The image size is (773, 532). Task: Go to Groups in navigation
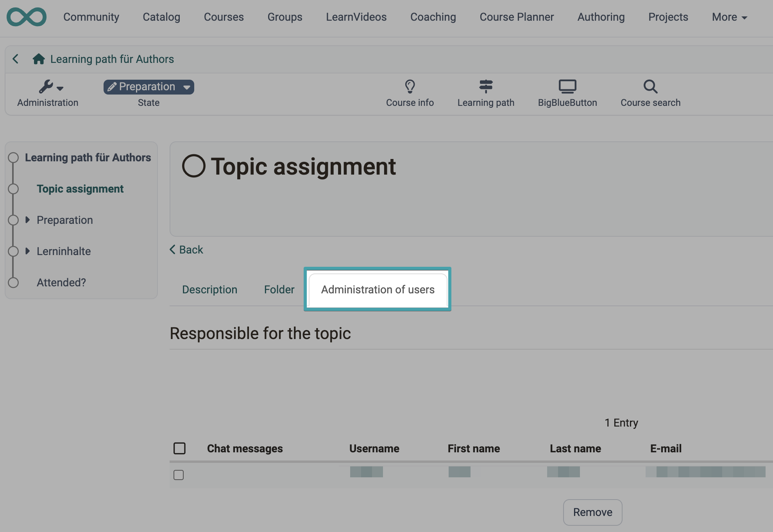(x=285, y=17)
